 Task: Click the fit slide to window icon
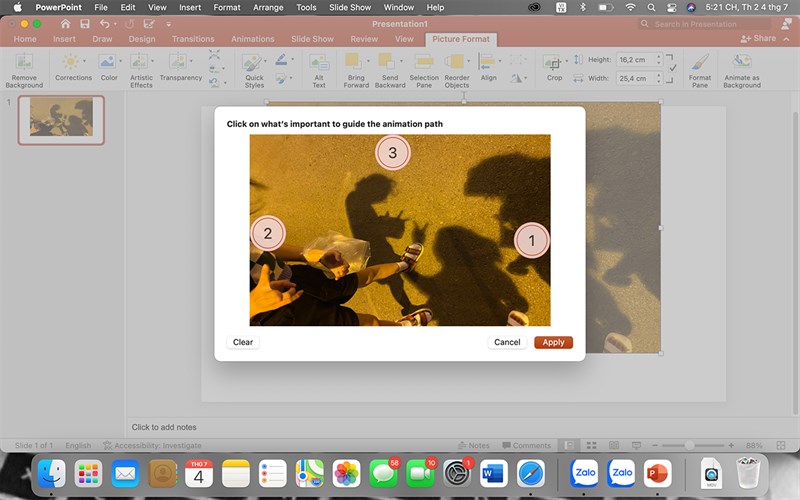(x=781, y=445)
